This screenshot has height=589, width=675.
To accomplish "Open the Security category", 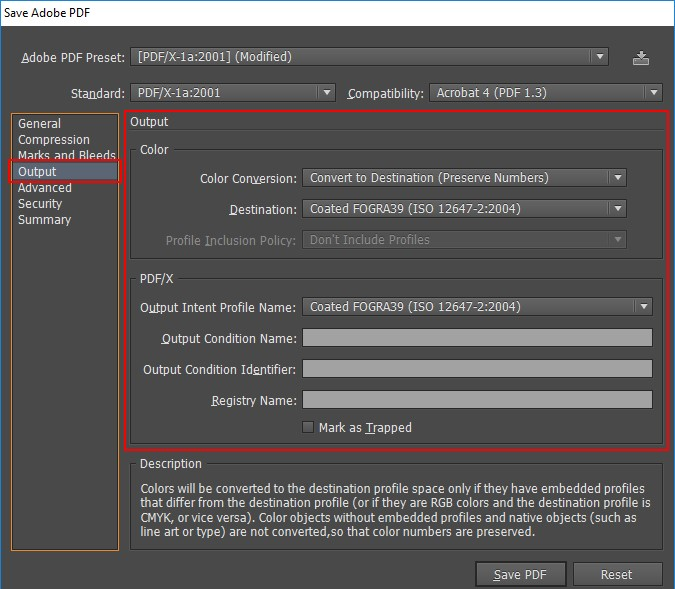I will (x=40, y=204).
